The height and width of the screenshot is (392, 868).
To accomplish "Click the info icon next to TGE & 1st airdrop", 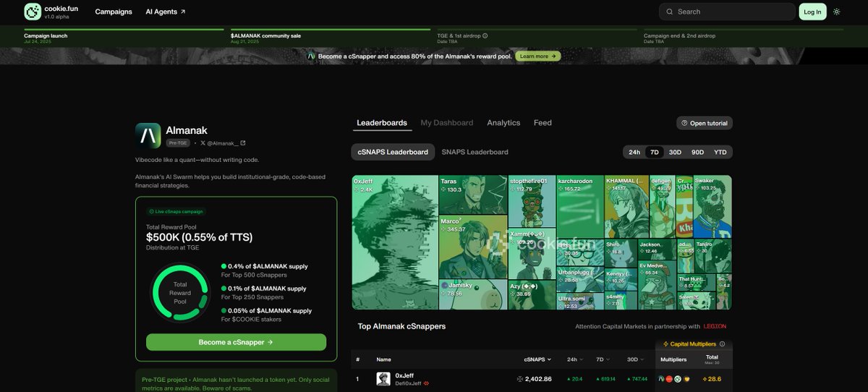I will (x=485, y=35).
